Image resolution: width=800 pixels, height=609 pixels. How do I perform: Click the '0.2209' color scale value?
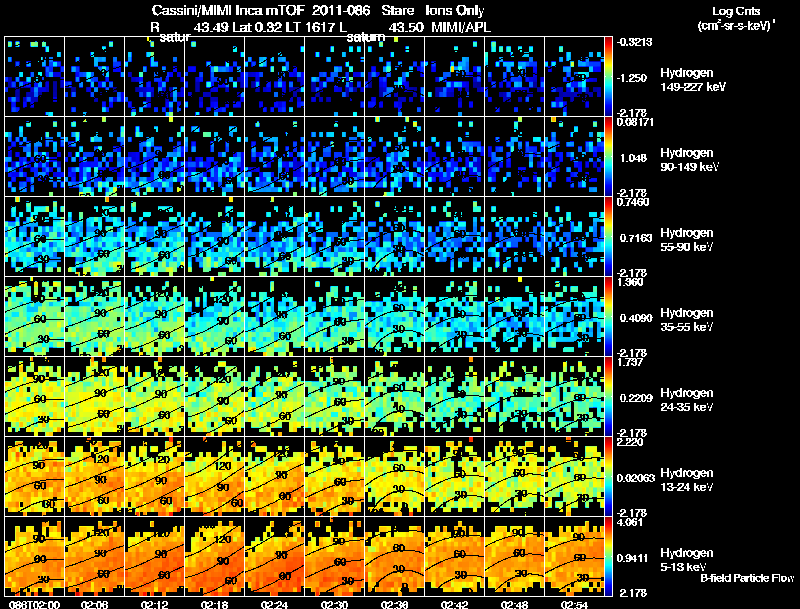[636, 398]
